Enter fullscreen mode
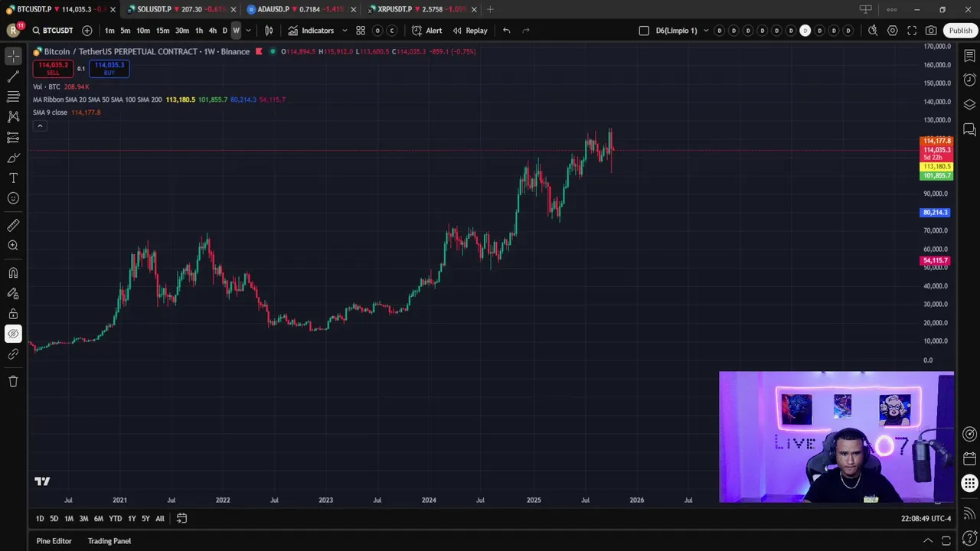The width and height of the screenshot is (980, 551). coord(912,31)
